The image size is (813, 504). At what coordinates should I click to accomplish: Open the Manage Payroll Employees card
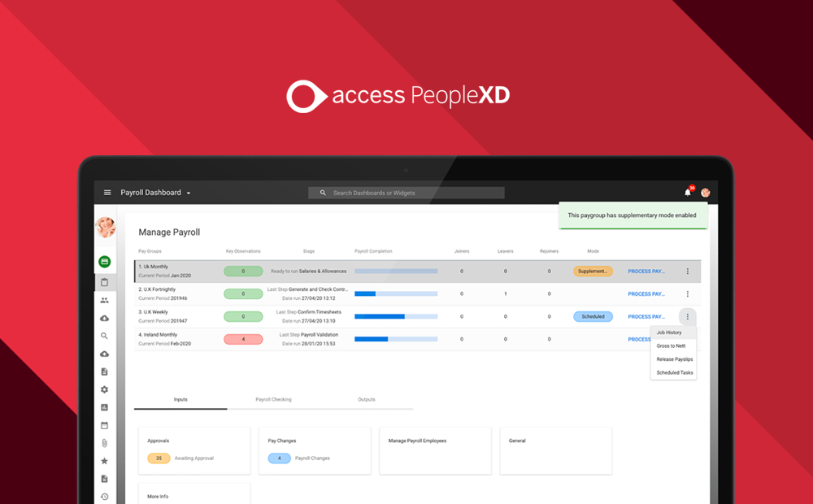[x=435, y=450]
